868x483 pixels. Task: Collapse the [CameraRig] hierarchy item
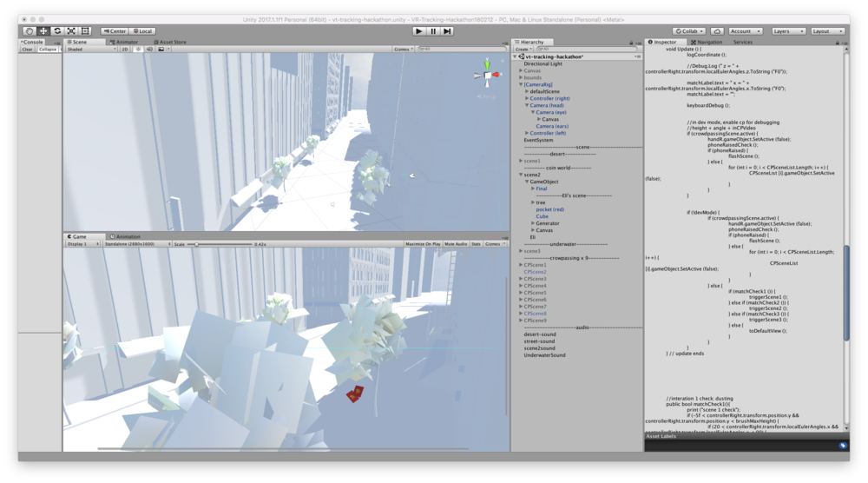(x=521, y=84)
